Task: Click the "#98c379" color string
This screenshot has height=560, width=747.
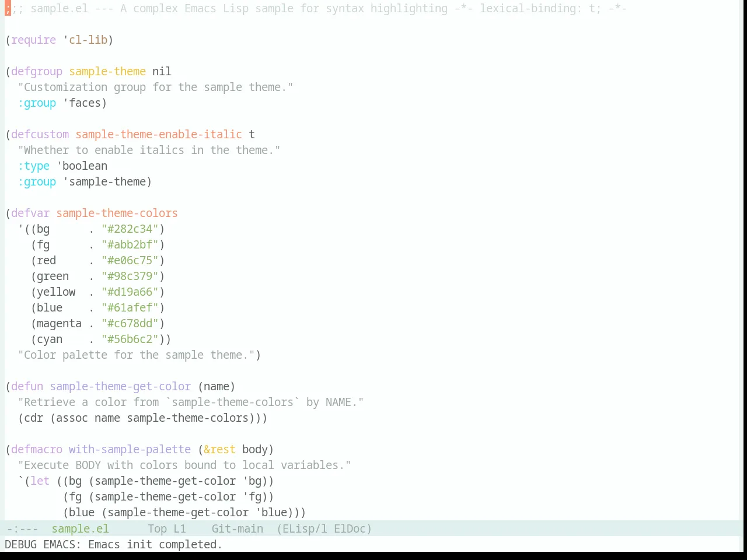Action: (x=130, y=276)
